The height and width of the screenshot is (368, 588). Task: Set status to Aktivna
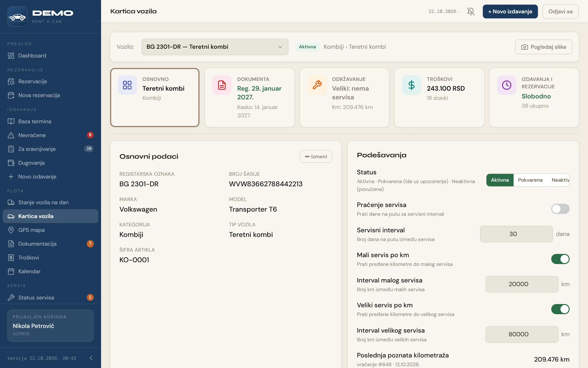[x=500, y=180]
